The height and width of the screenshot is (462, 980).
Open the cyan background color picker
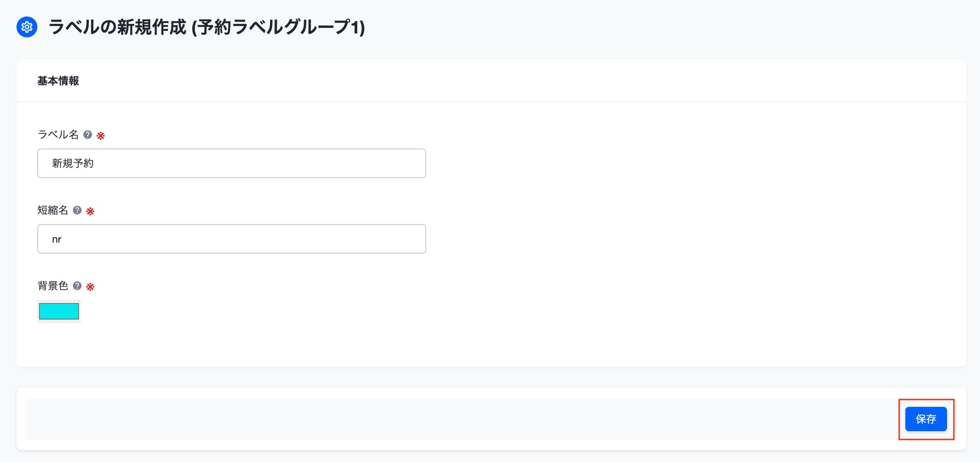[x=59, y=311]
